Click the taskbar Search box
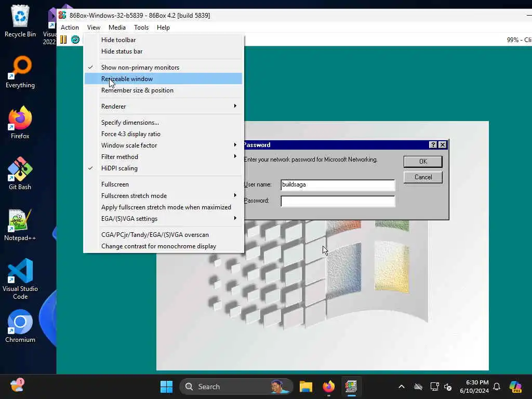The image size is (532, 399). [x=236, y=387]
